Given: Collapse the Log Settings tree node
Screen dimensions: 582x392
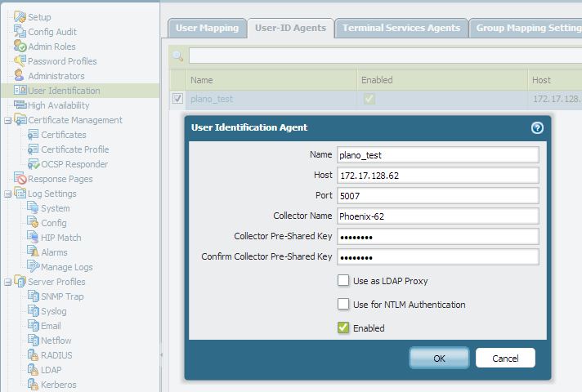Looking at the screenshot, I should [x=7, y=194].
